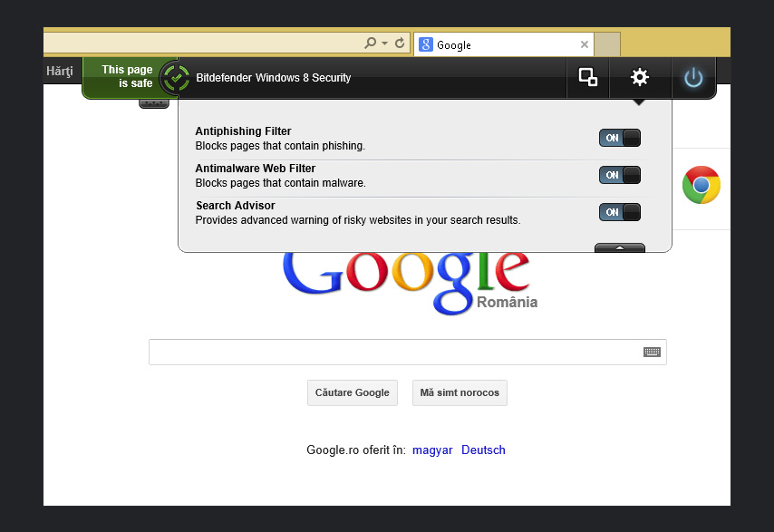774x532 pixels.
Task: Click the Google Chrome logo icon
Action: 701,185
